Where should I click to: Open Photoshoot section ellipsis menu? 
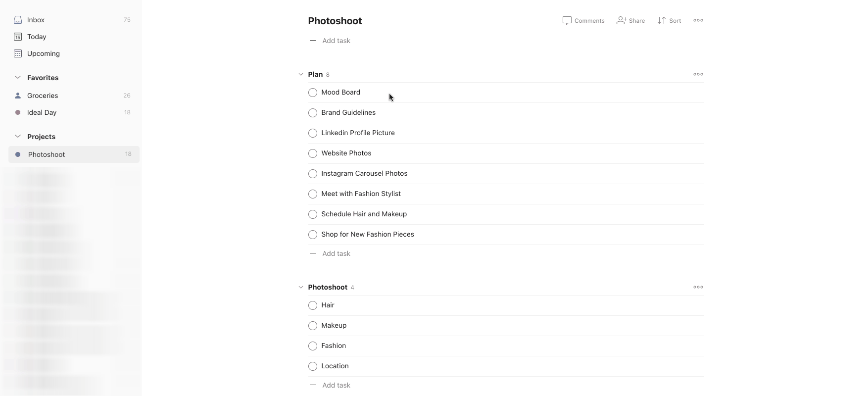(698, 287)
